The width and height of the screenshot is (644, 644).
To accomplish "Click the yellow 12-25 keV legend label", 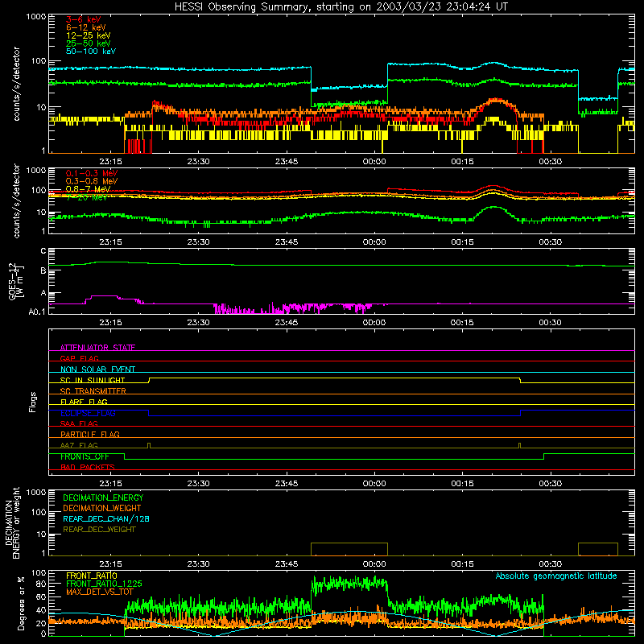I will tap(89, 35).
